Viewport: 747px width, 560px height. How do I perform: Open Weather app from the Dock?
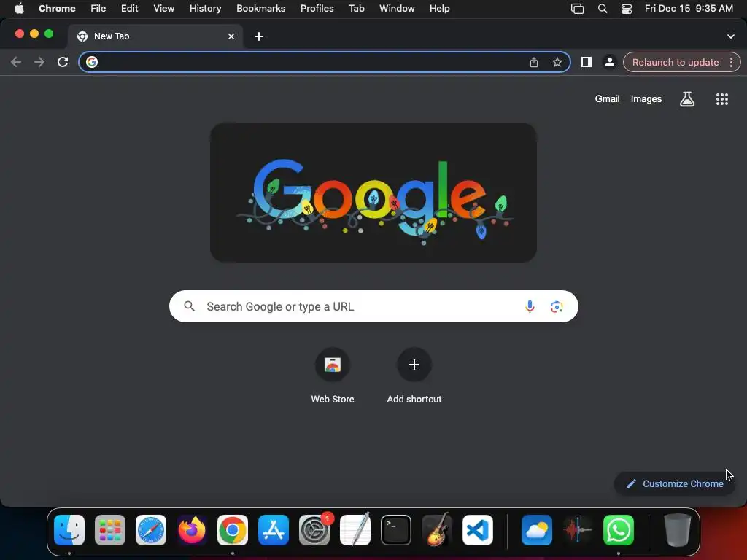(537, 530)
